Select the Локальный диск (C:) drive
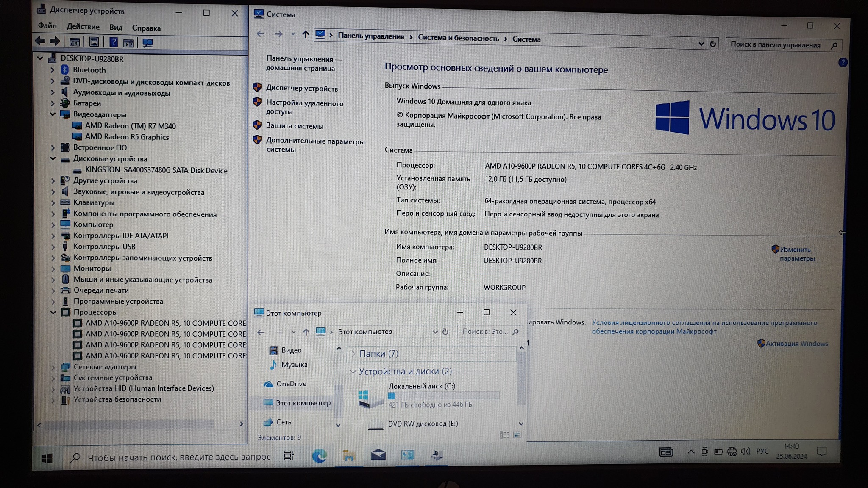Viewport: 868px width, 488px height. [421, 386]
